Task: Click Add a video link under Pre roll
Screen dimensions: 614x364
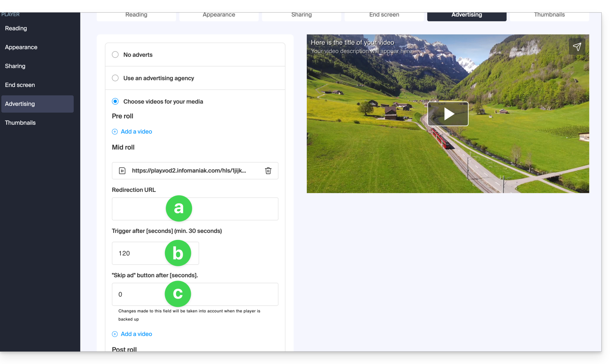Action: pos(136,132)
